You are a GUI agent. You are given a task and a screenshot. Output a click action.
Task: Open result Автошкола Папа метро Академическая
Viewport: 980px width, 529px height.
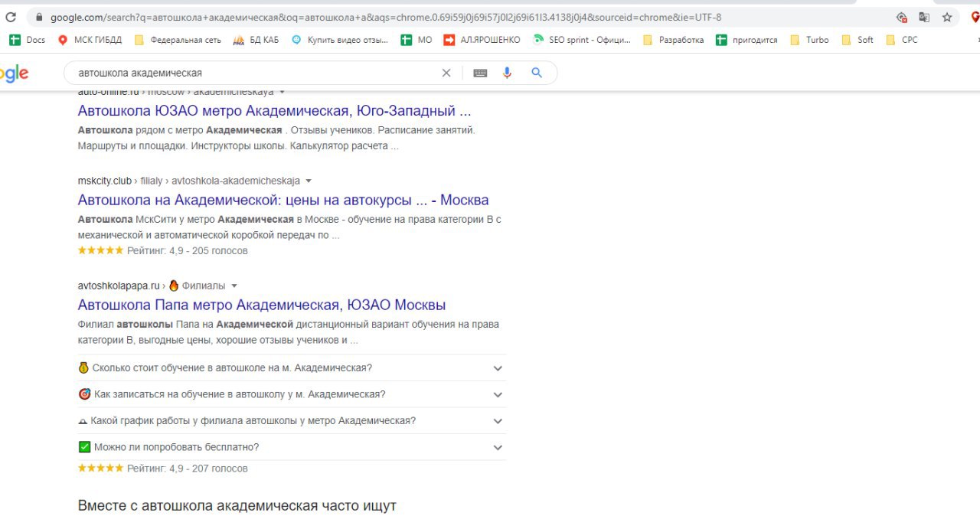[x=262, y=305]
